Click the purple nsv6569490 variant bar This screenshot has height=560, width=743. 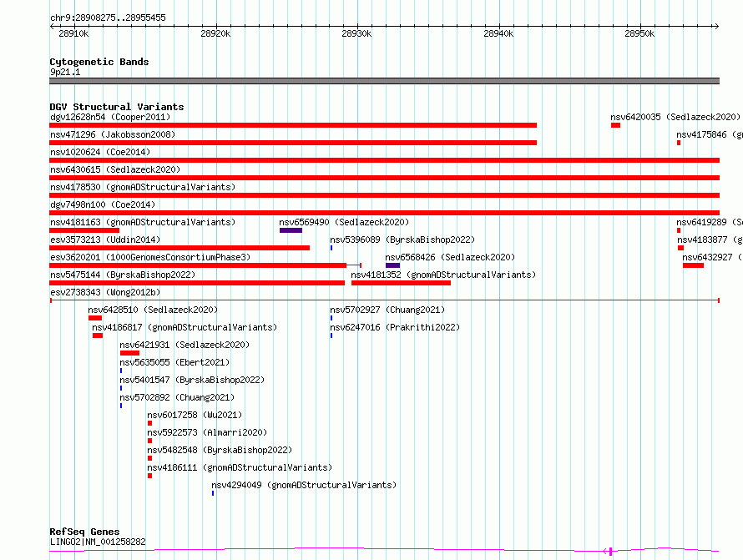291,230
